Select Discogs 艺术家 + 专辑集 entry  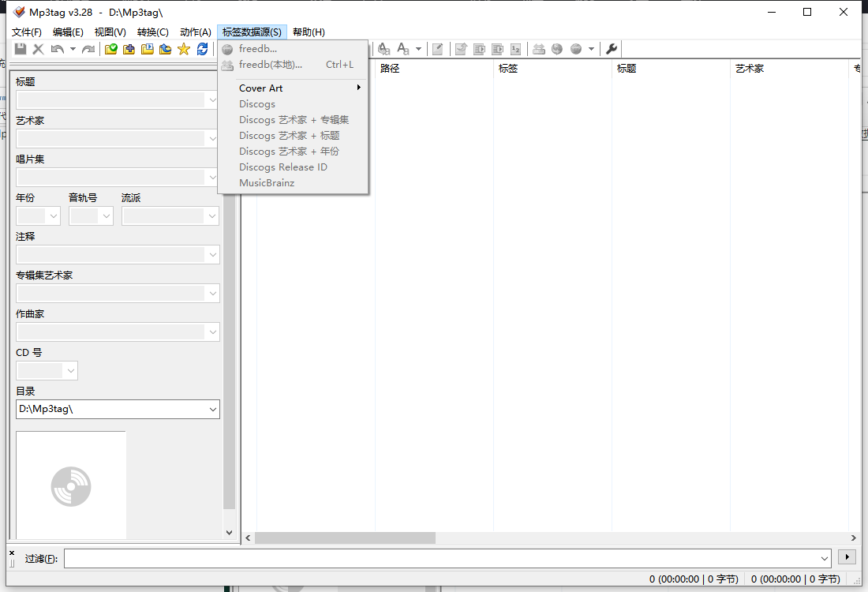point(293,120)
